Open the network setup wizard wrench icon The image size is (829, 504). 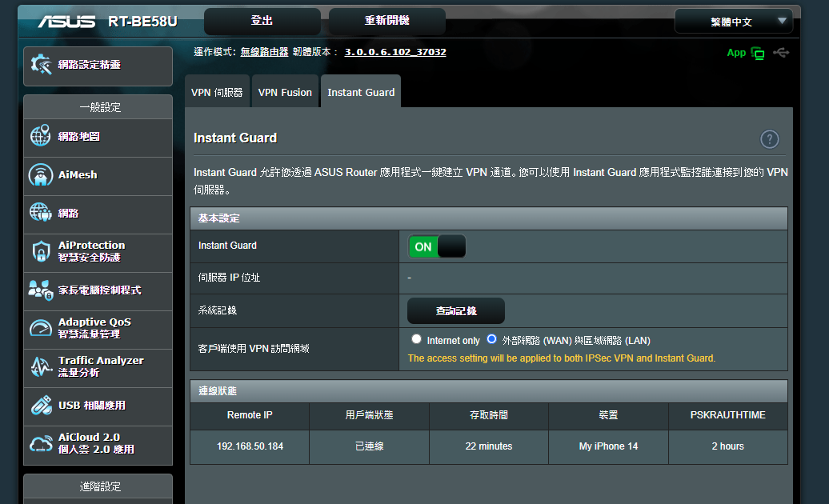point(41,65)
